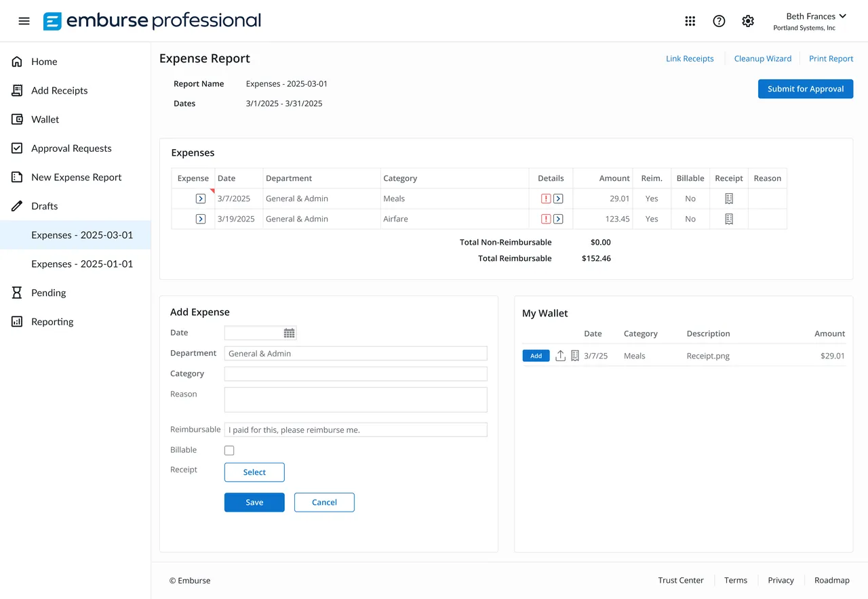
Task: Open the Cleanup Wizard link
Action: [763, 59]
